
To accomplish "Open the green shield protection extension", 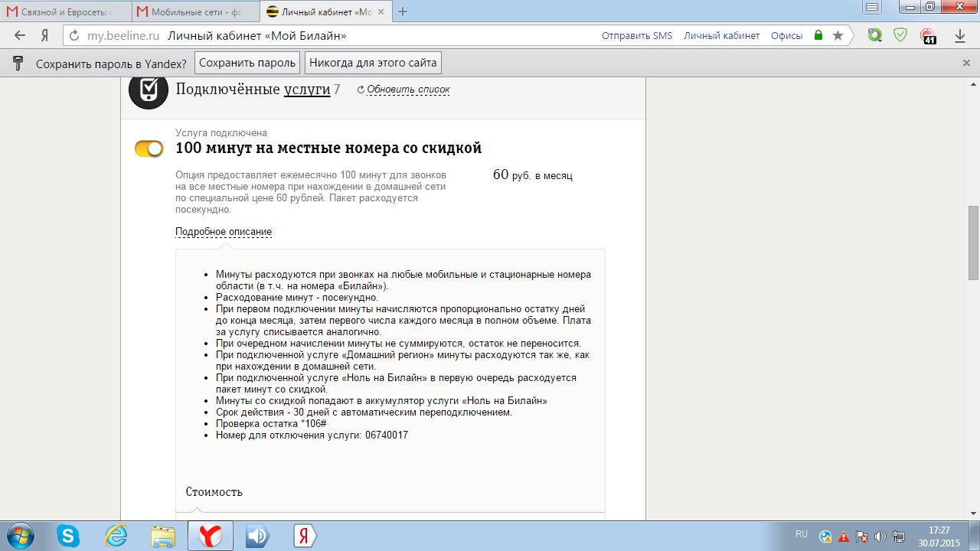I will 900,35.
